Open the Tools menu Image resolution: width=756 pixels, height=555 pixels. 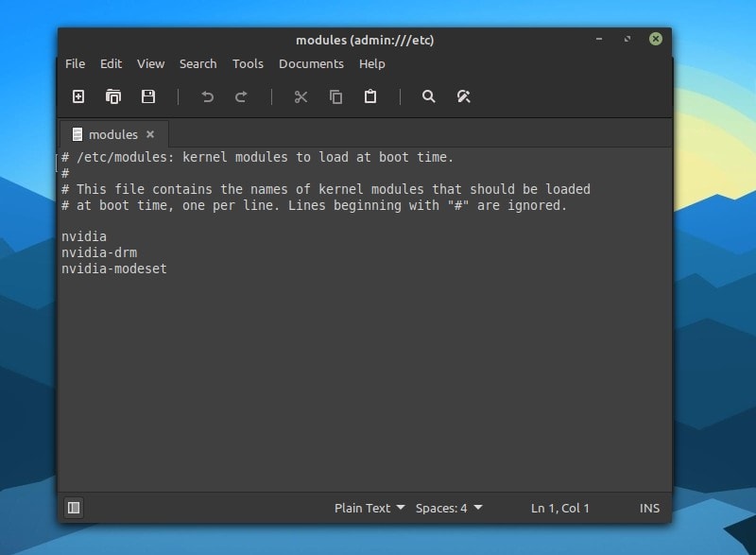pos(248,63)
